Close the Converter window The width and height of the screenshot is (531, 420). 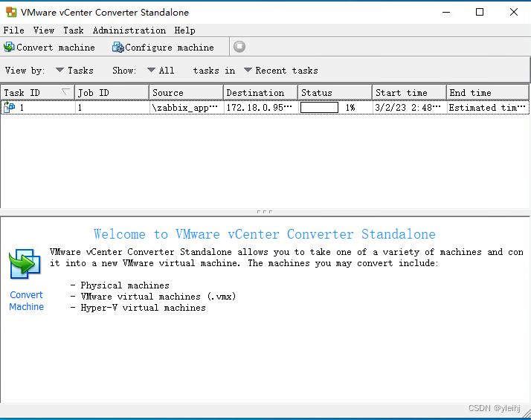[514, 12]
